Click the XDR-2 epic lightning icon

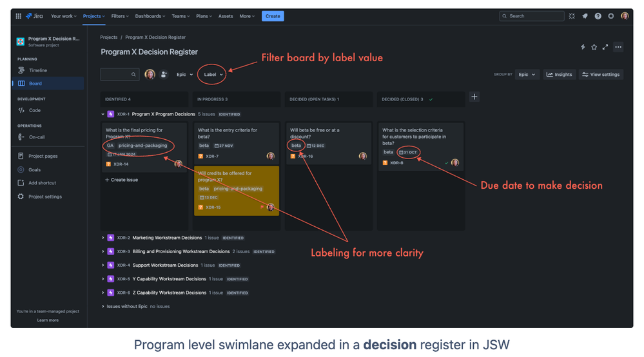(x=110, y=238)
